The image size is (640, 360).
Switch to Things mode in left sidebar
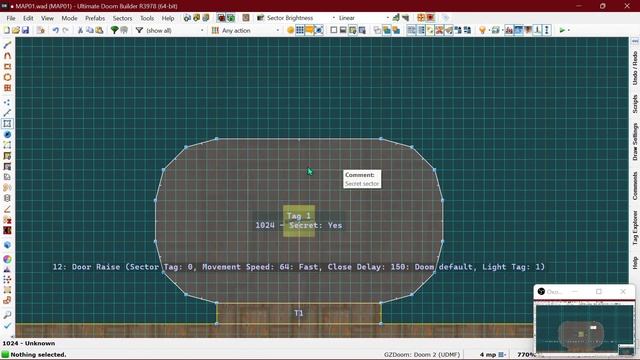tap(7, 134)
